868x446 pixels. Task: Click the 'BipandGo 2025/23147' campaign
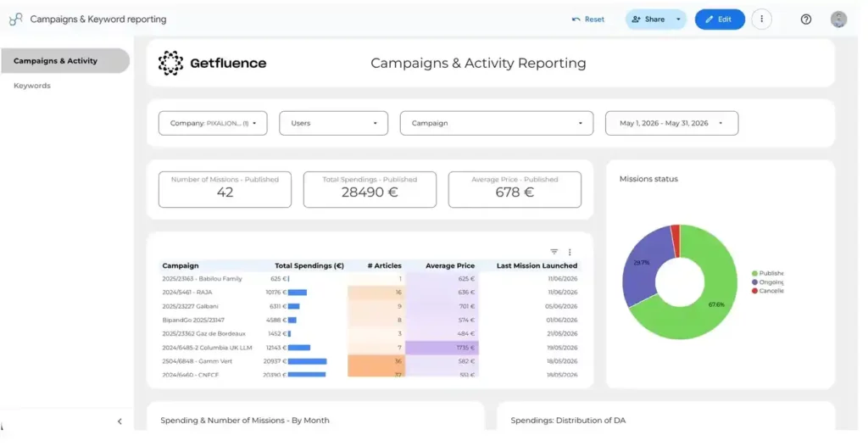click(x=193, y=321)
